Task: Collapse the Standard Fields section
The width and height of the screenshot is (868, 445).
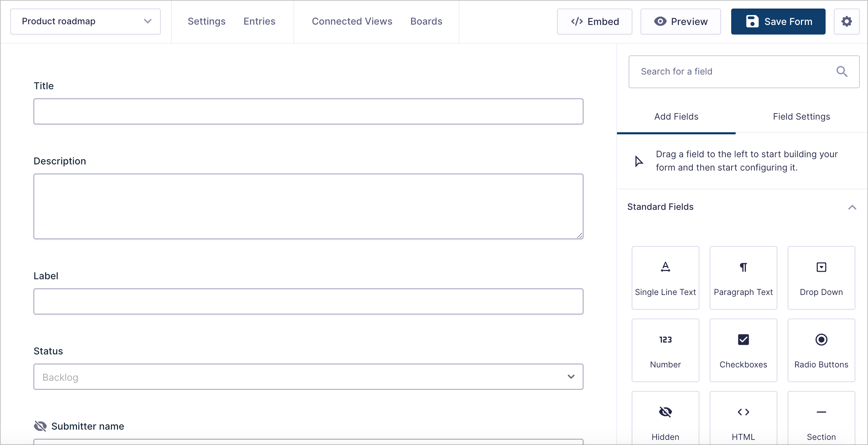Action: tap(852, 207)
